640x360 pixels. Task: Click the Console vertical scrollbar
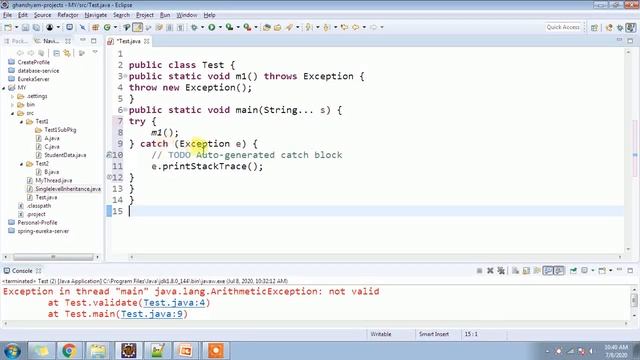click(634, 300)
